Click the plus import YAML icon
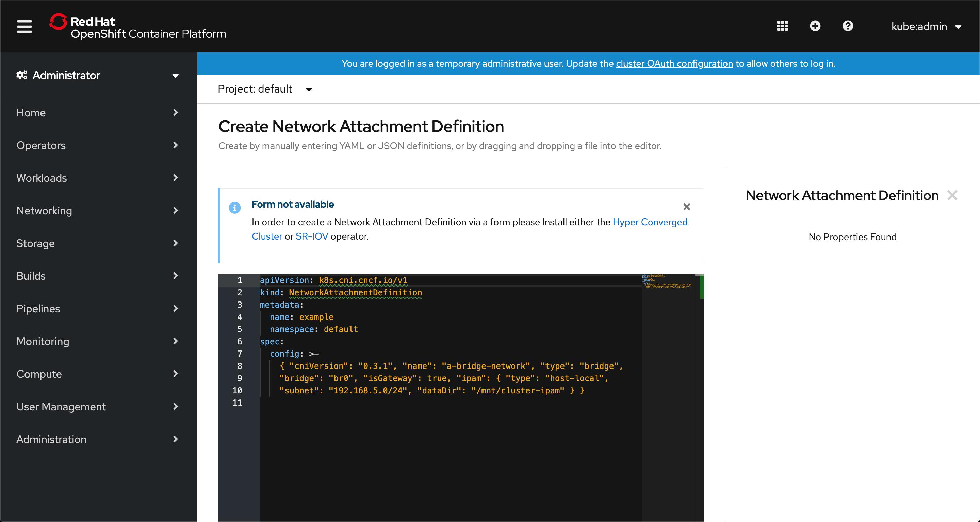This screenshot has width=980, height=522. (x=815, y=26)
